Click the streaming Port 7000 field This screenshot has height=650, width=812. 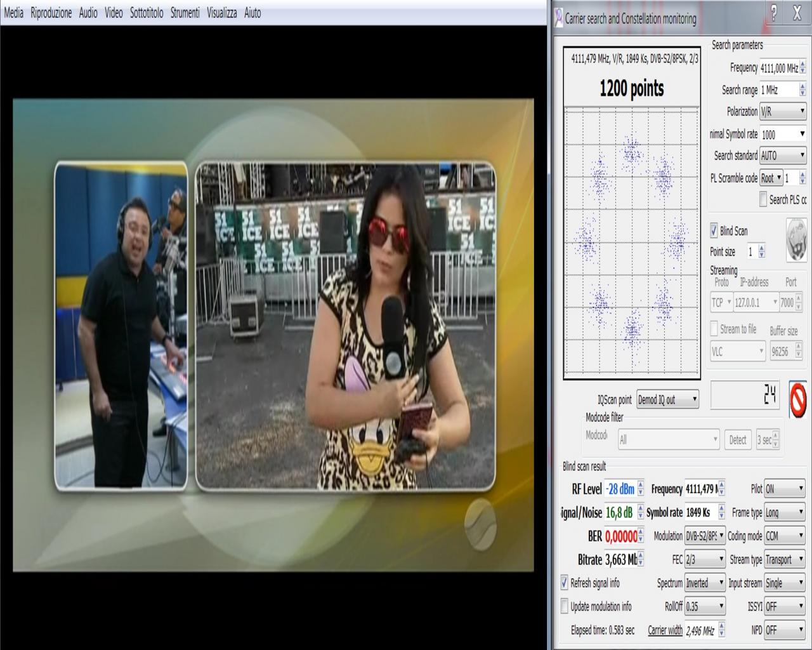coord(791,302)
